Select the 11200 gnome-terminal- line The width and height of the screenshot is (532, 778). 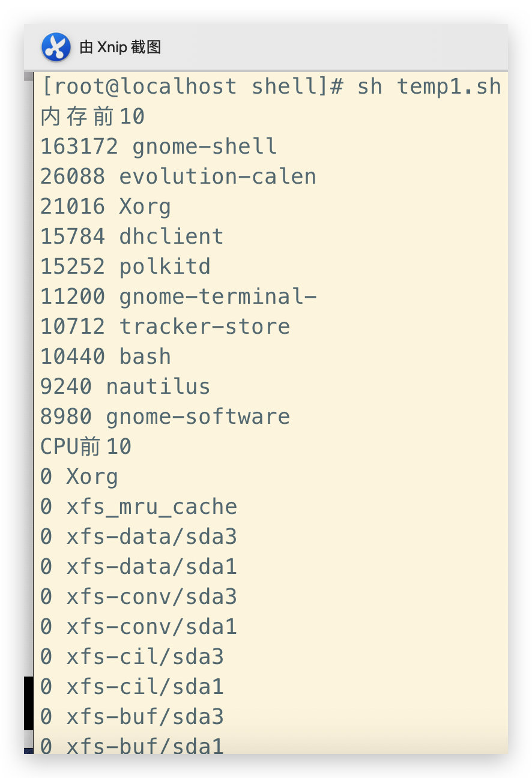pos(178,297)
